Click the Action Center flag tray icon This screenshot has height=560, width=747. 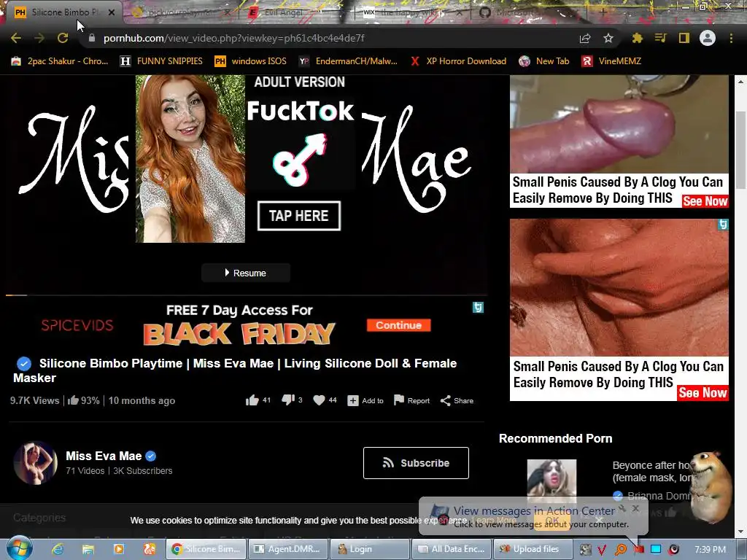click(x=638, y=550)
